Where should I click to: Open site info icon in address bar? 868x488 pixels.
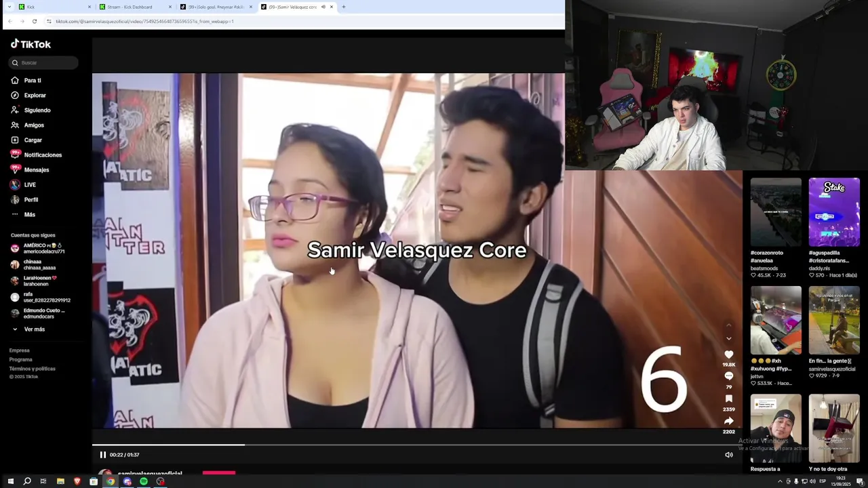tap(49, 21)
